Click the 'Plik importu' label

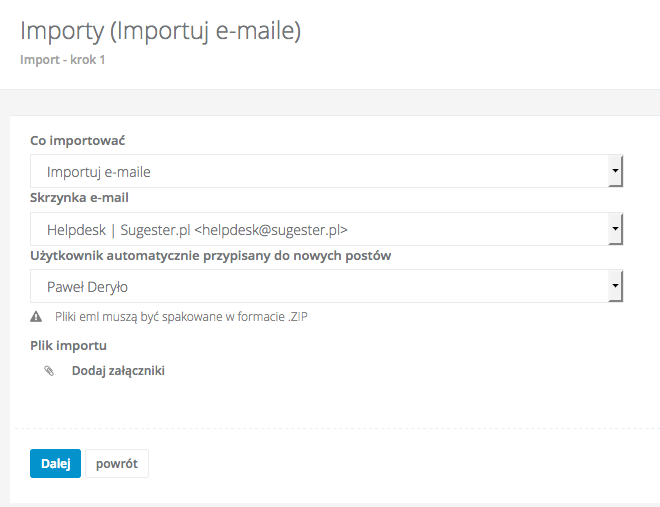click(69, 346)
